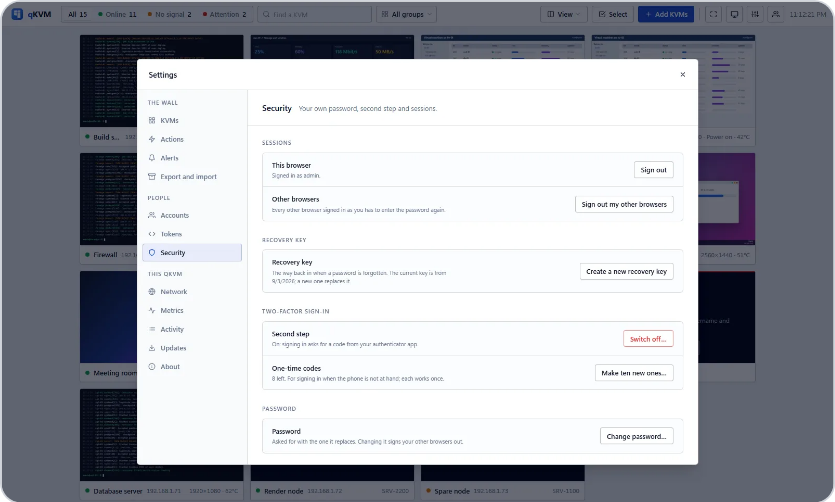Open Tokens settings section
The height and width of the screenshot is (502, 835).
pos(192,234)
